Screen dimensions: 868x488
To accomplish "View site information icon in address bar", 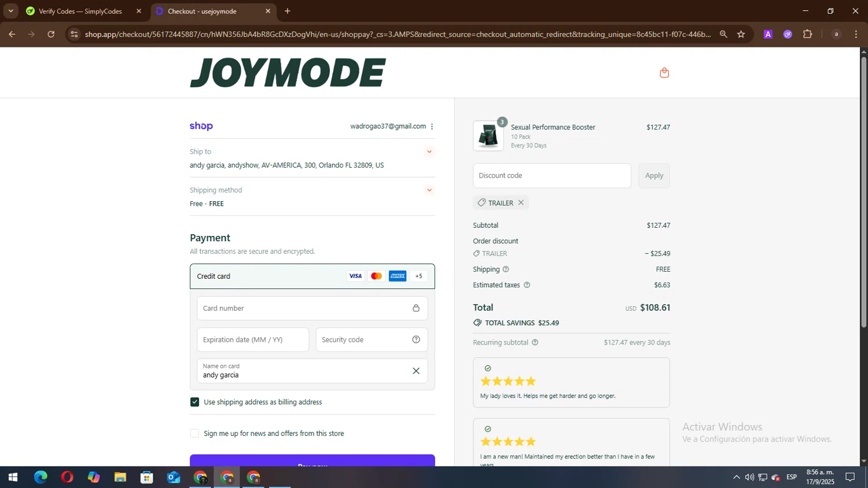I will click(x=74, y=34).
